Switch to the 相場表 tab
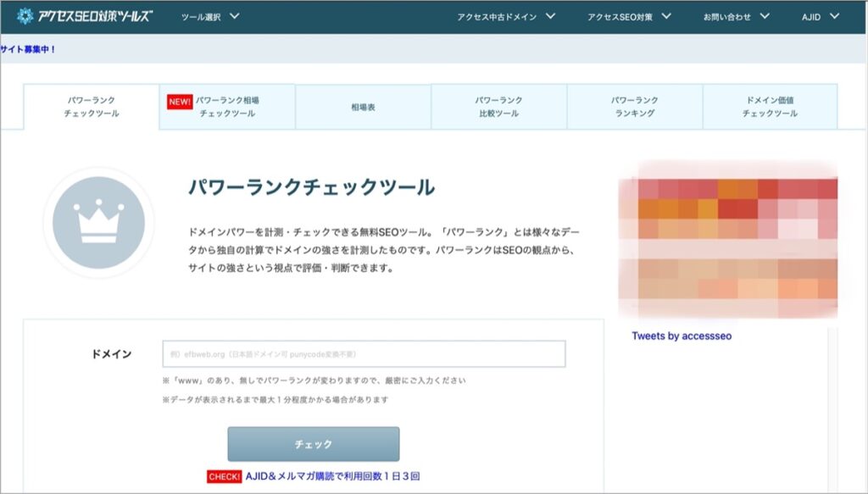This screenshot has height=494, width=868. pos(363,107)
